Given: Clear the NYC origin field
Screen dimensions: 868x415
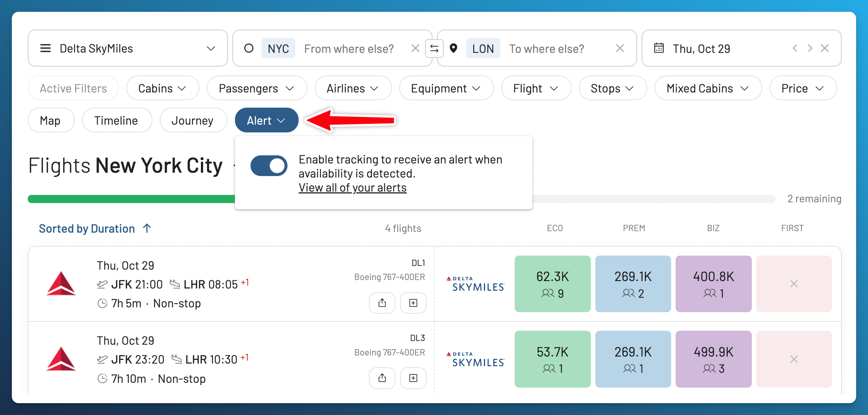Looking at the screenshot, I should coord(416,48).
